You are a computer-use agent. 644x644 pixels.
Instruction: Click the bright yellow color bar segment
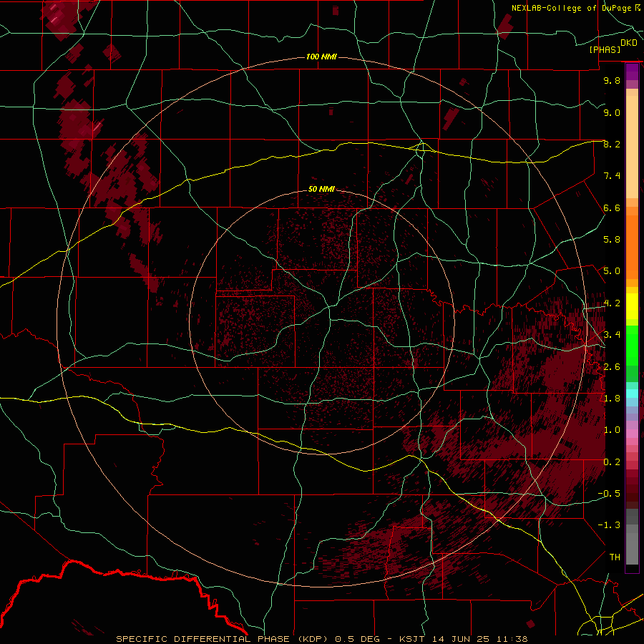click(632, 306)
